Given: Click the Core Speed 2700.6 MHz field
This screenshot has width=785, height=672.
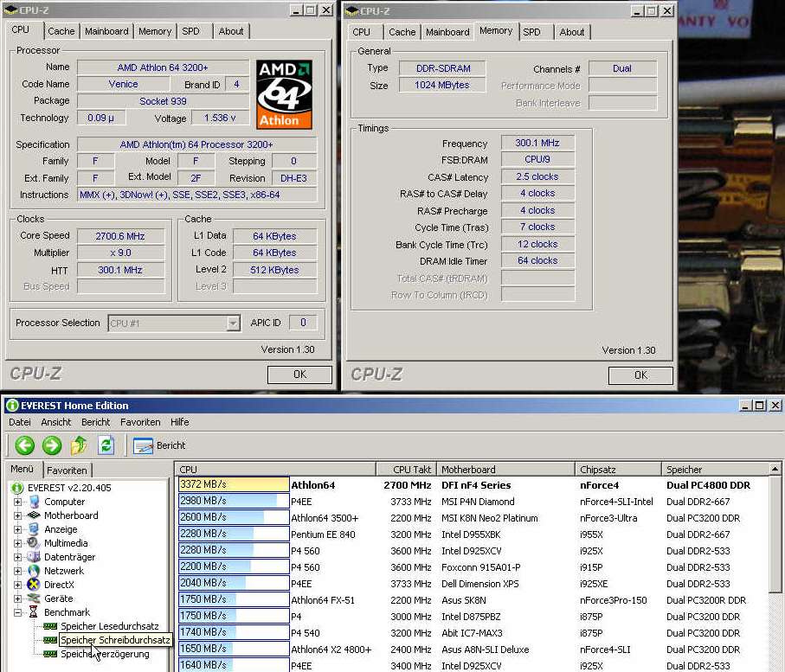Looking at the screenshot, I should pyautogui.click(x=120, y=236).
